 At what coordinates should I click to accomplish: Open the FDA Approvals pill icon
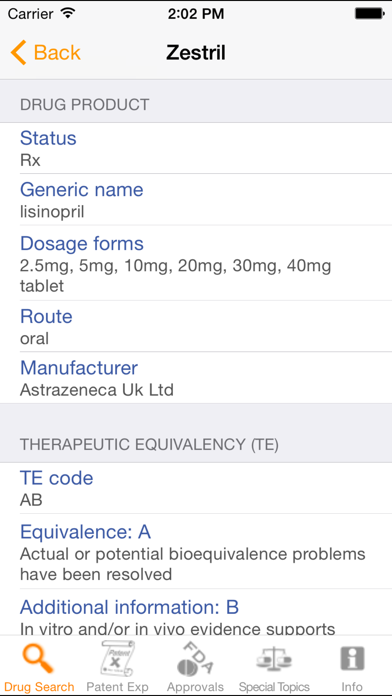click(195, 659)
